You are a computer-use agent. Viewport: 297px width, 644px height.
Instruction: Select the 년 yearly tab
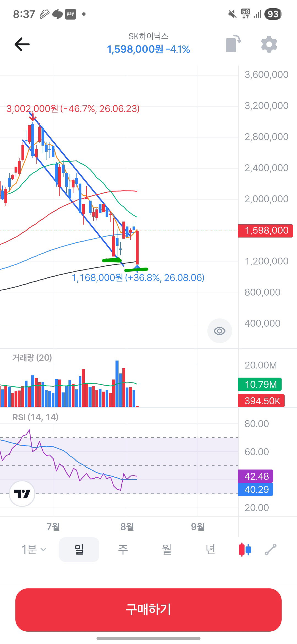pyautogui.click(x=210, y=550)
